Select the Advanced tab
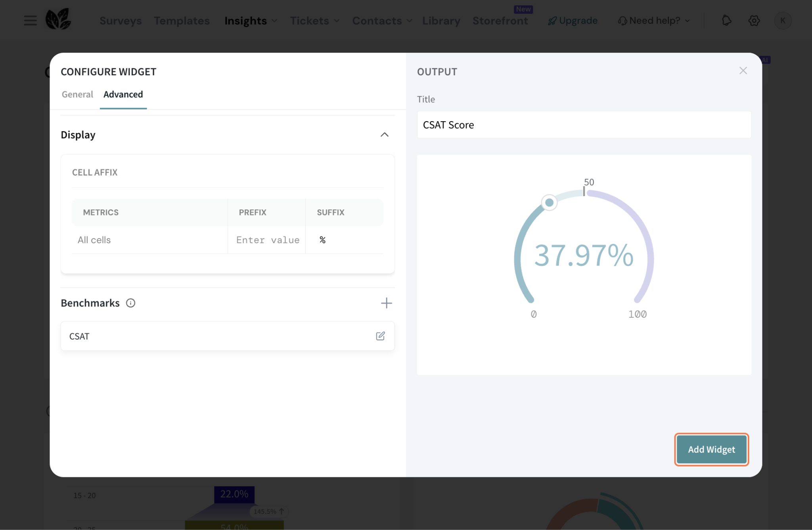 (123, 94)
